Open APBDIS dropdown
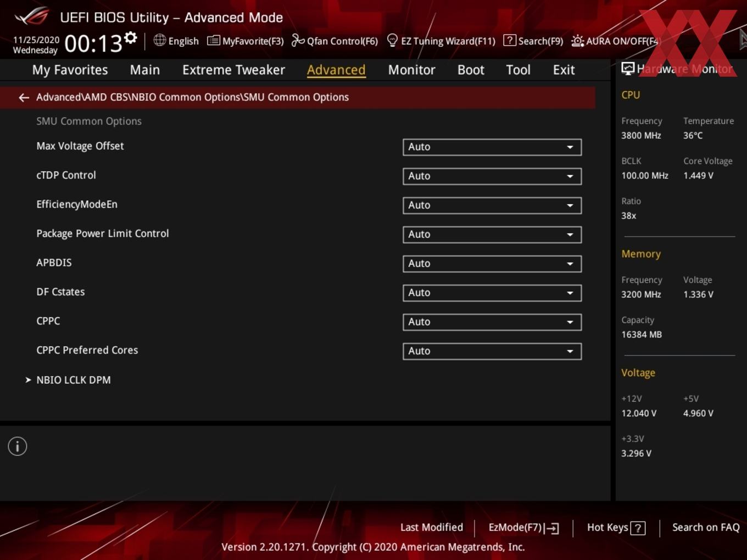Screen dimensions: 747x560 click(492, 264)
